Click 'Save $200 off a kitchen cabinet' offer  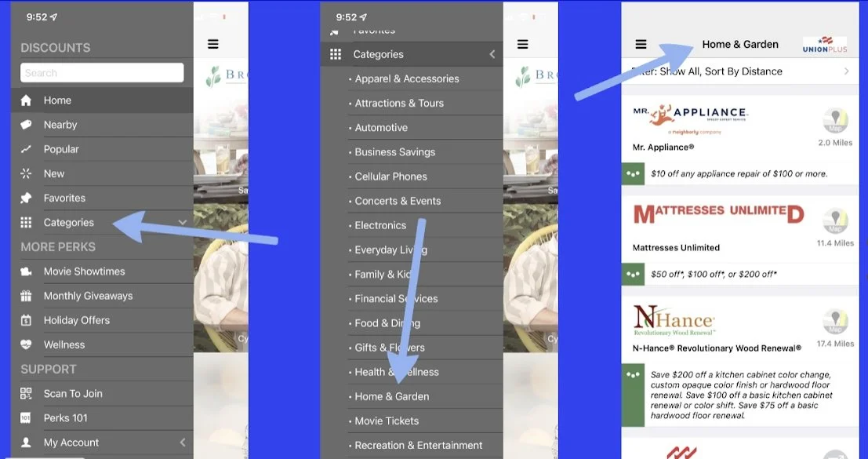point(741,395)
